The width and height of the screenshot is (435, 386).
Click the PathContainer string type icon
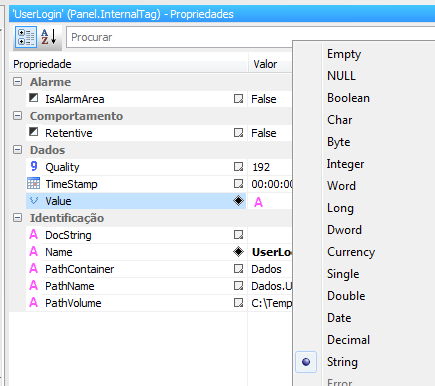(33, 268)
